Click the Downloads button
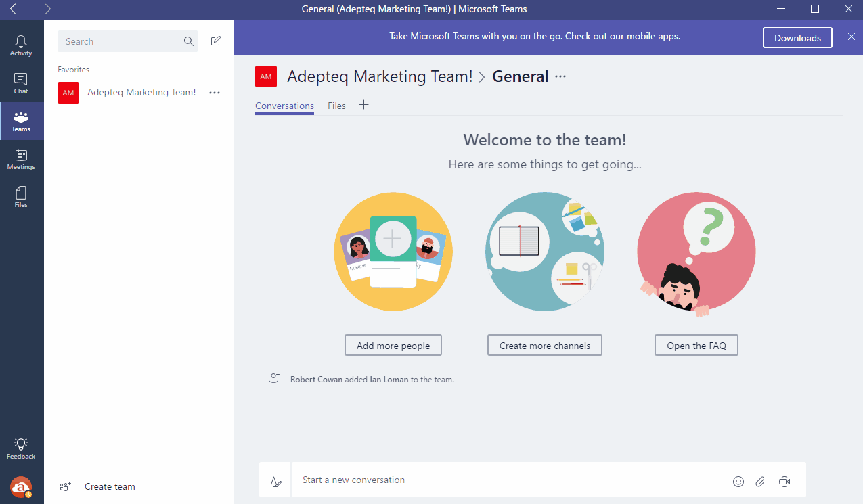The width and height of the screenshot is (863, 504). click(797, 38)
